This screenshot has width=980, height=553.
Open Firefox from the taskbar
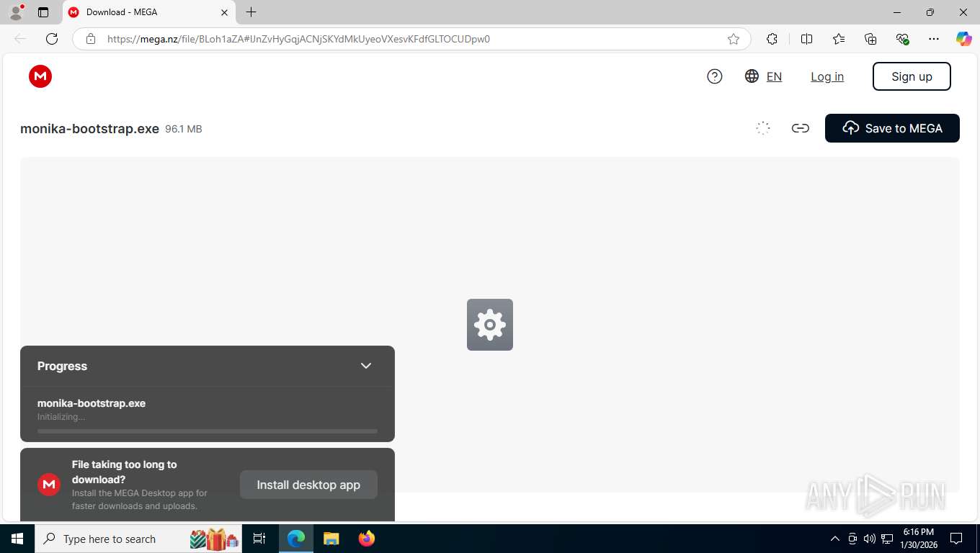[x=367, y=539]
